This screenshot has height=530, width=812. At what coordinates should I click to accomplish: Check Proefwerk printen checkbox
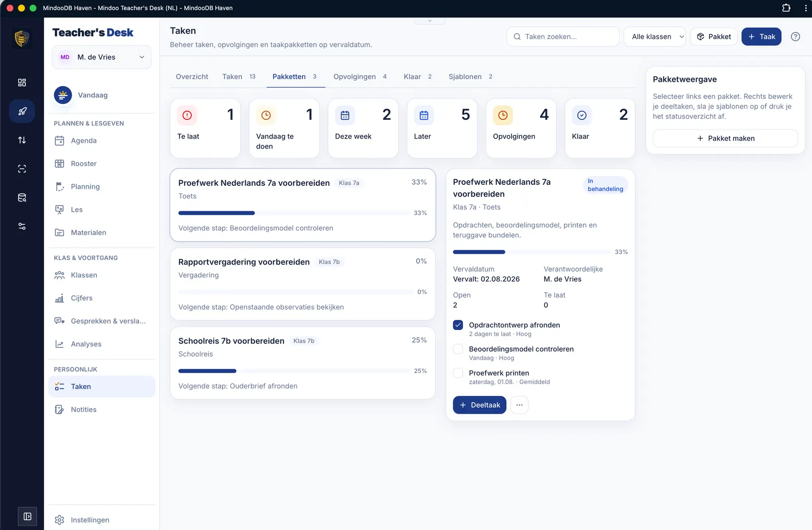click(x=458, y=373)
